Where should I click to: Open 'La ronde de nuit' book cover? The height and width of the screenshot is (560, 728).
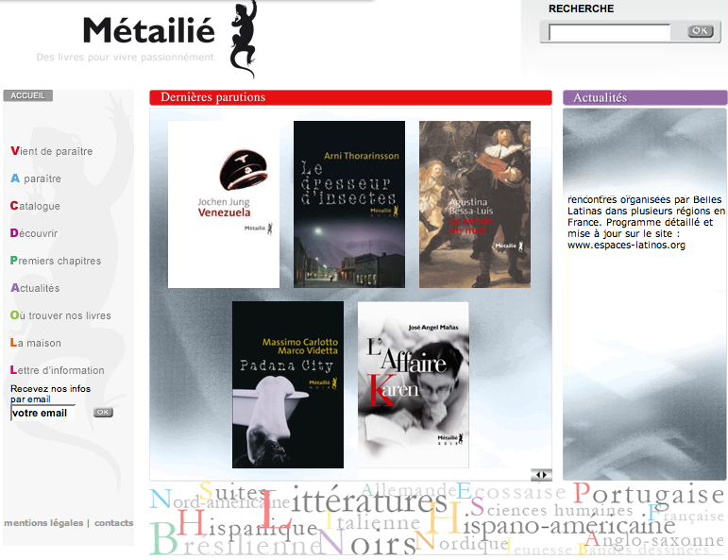475,204
